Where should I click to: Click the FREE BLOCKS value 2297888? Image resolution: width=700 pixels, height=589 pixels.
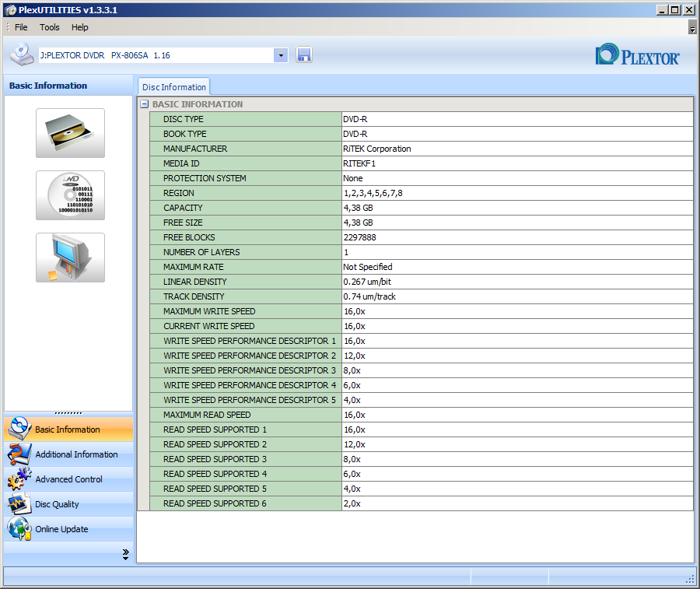360,237
